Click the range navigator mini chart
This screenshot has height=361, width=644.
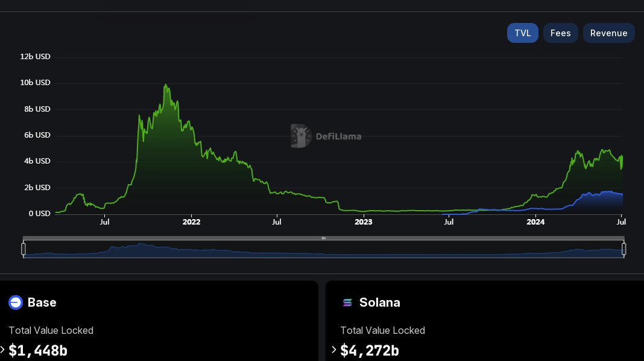point(324,249)
